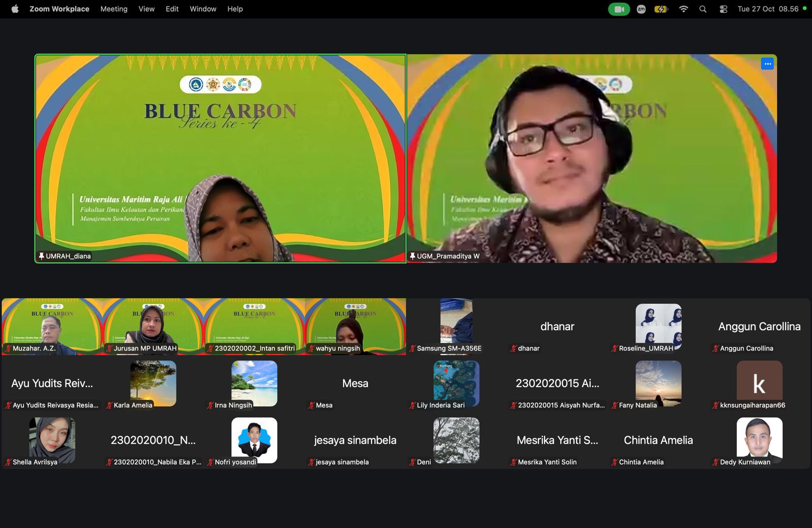Click Shella Avrilsya's profile photo
This screenshot has height=528, width=812.
point(52,440)
